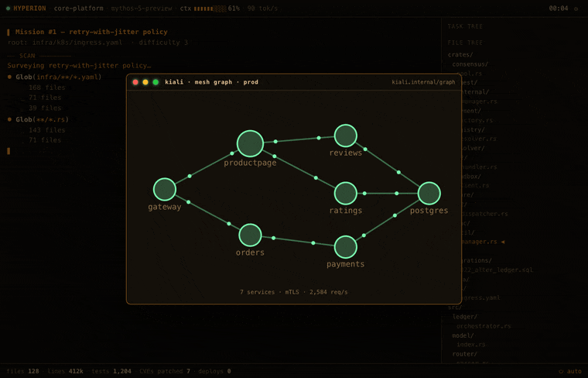
Task: Open the manager.rs file marked with arrow
Action: (x=479, y=242)
